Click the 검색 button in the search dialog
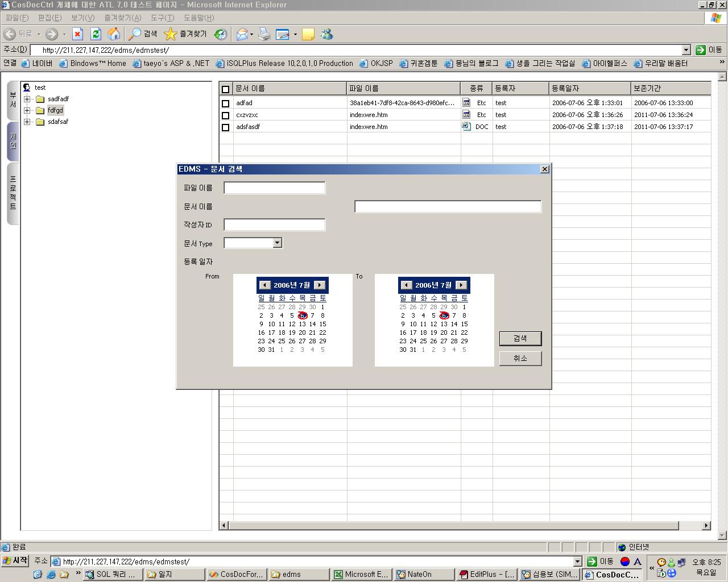Screen dimensions: 728x582 pos(520,338)
